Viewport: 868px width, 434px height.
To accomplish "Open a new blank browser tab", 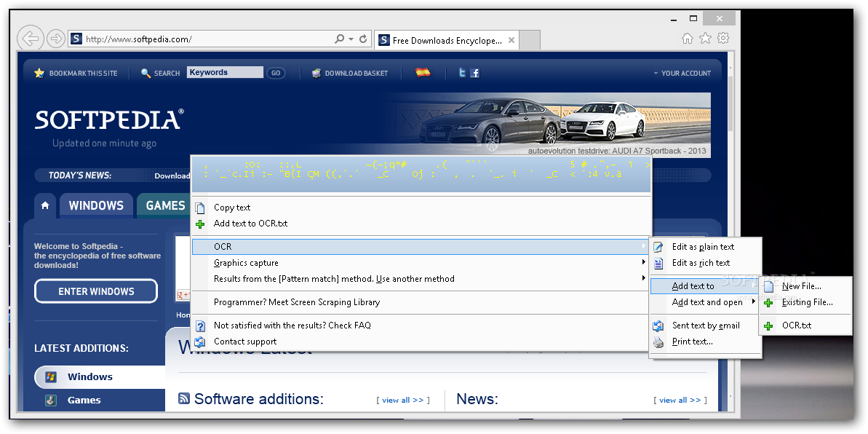I will coord(530,41).
